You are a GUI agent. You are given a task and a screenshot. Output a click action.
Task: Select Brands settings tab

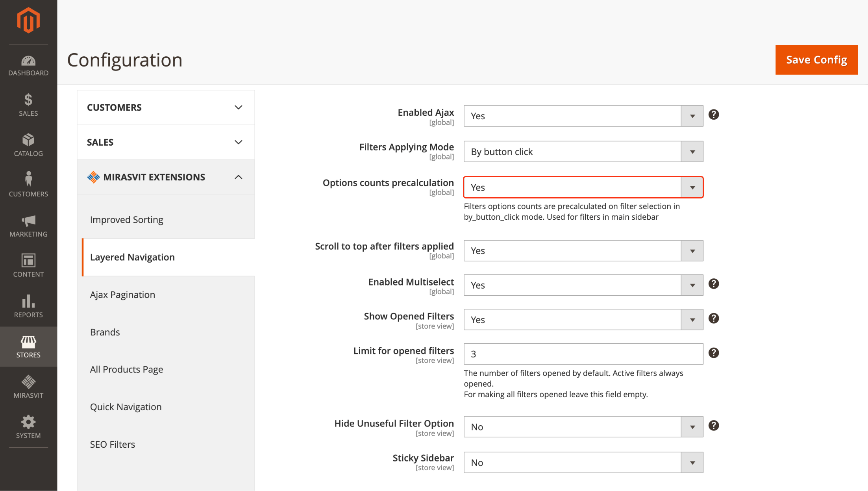pos(168,332)
